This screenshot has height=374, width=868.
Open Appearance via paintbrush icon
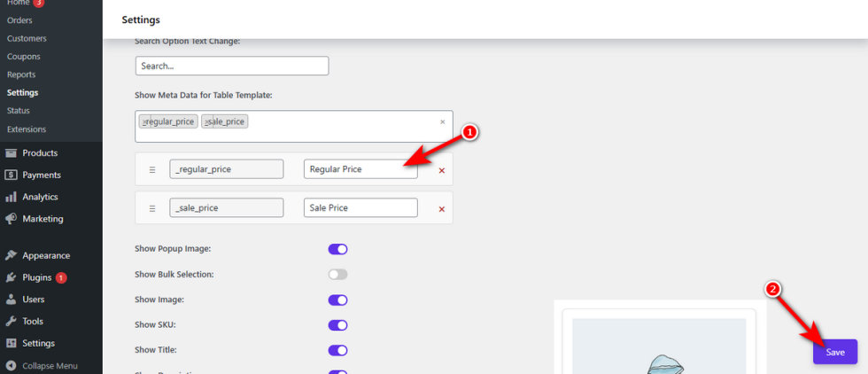coord(11,256)
